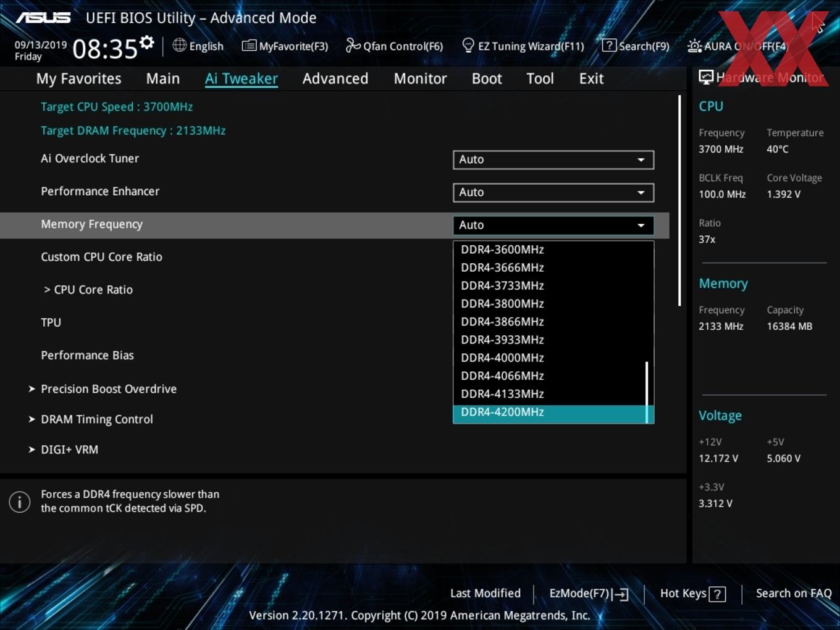Viewport: 840px width, 630px height.
Task: Open Qfan Control(F6)
Action: point(394,46)
